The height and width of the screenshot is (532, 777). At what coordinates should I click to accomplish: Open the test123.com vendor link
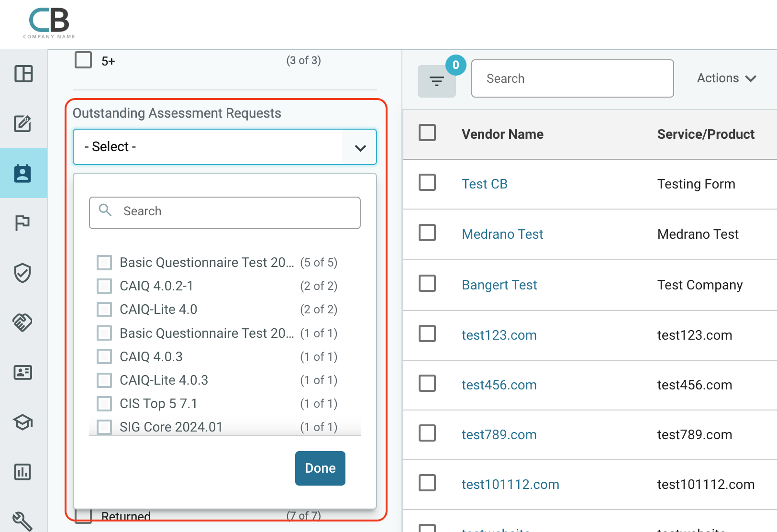pos(499,335)
